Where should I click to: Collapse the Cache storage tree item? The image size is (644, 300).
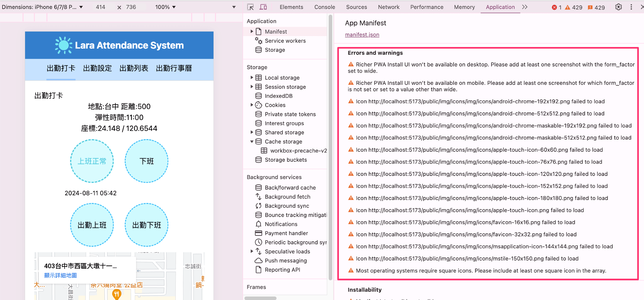(x=252, y=142)
